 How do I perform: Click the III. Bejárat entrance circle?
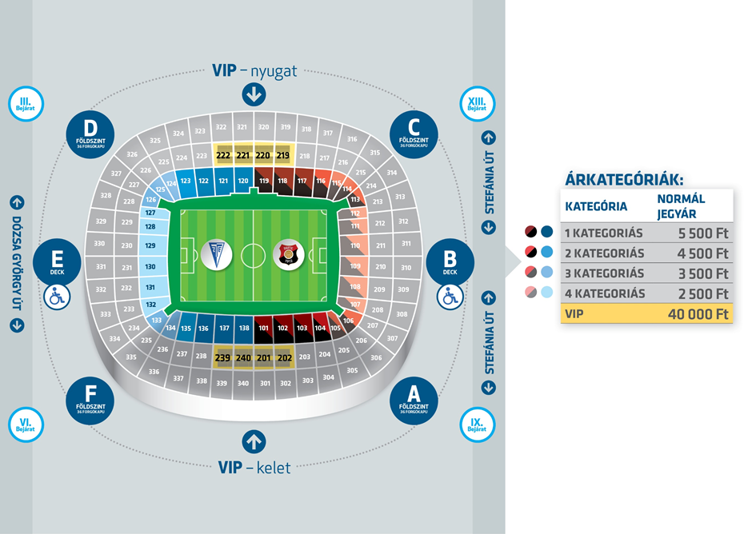tap(26, 104)
